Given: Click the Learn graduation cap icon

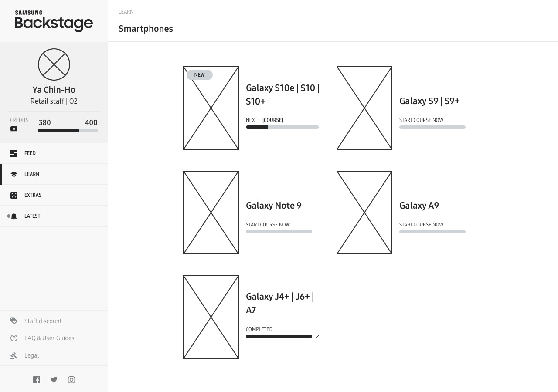Looking at the screenshot, I should point(14,174).
